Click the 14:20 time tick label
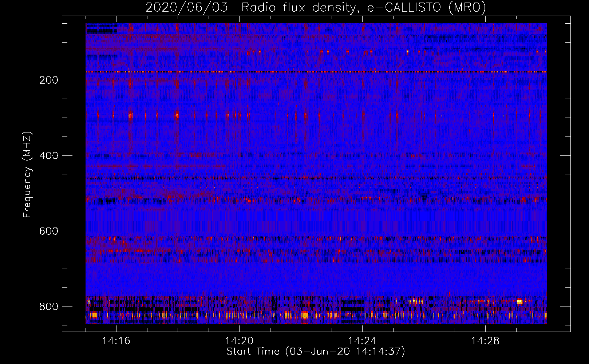 (239, 341)
